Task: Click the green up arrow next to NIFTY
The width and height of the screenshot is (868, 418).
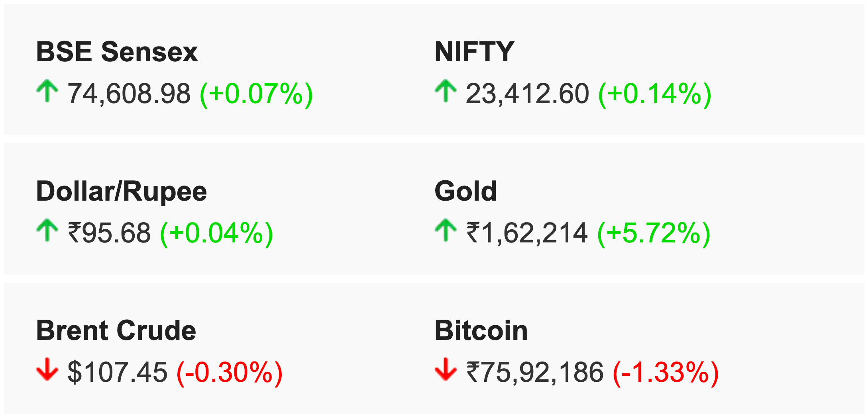Action: coord(446,91)
